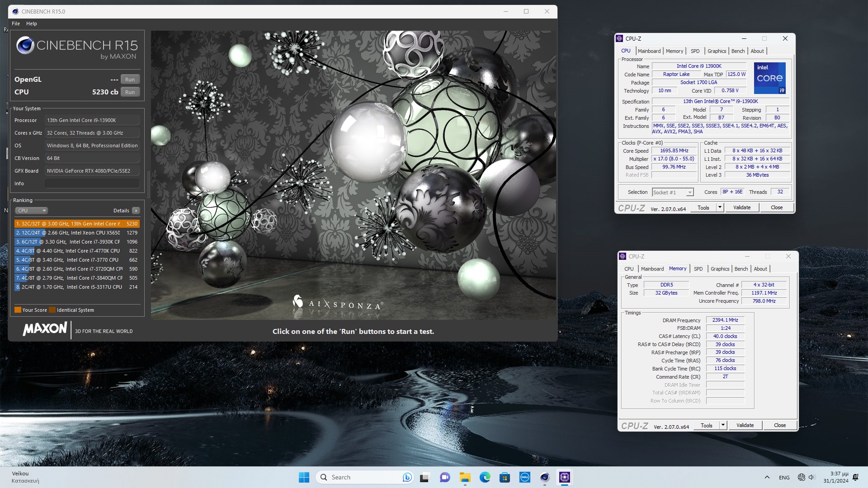Click the orange Your Score legend swatch
The height and width of the screenshot is (488, 868).
coord(18,310)
